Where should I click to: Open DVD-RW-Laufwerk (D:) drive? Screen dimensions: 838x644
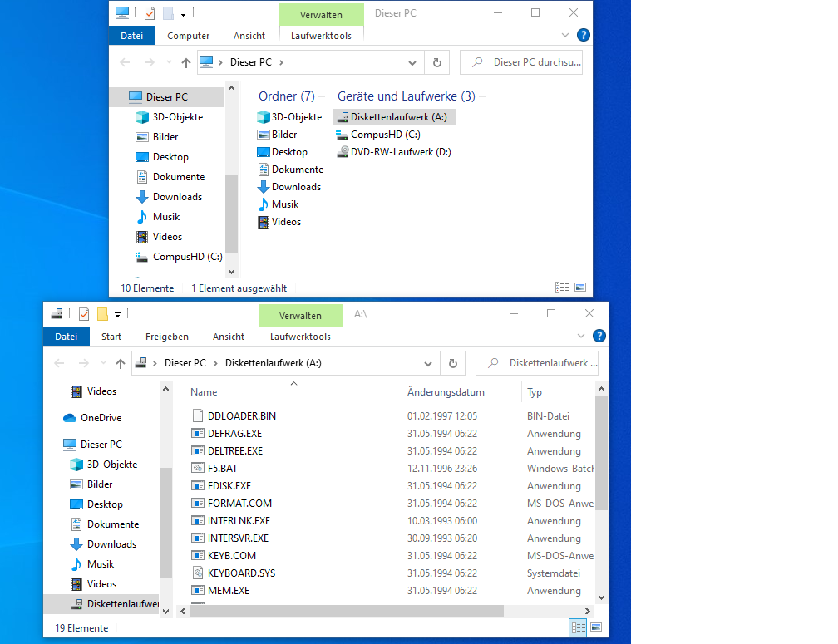[394, 152]
